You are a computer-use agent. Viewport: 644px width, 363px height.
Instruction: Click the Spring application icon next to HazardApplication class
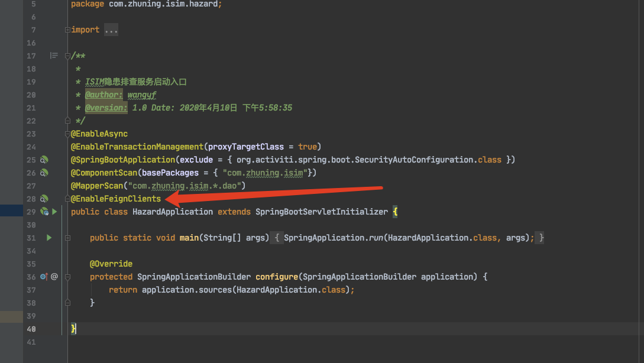[x=44, y=212]
